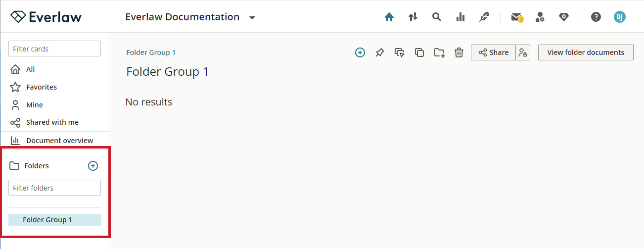Open the home page icon
Image resolution: width=644 pixels, height=249 pixels.
[x=389, y=17]
